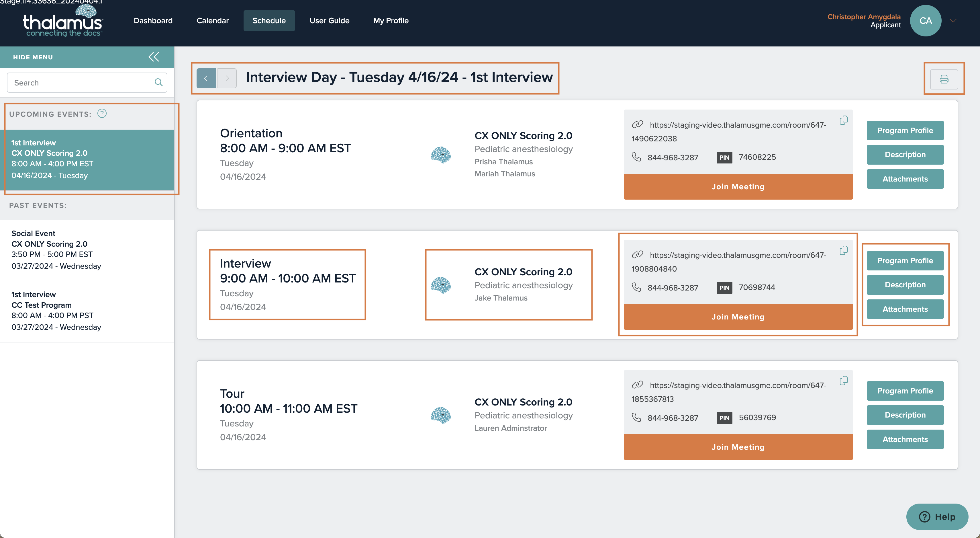Click Orientation PIN 74608225
Image resolution: width=980 pixels, height=538 pixels.
pos(757,157)
